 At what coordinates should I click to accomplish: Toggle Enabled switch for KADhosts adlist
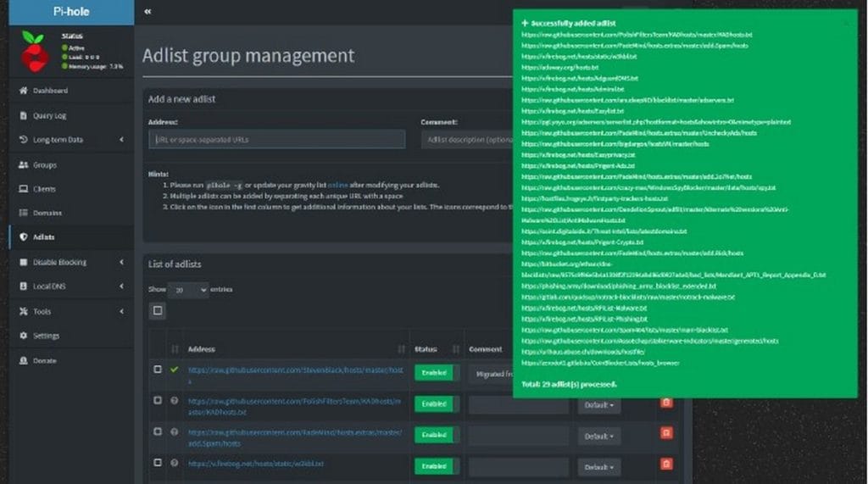tap(437, 403)
